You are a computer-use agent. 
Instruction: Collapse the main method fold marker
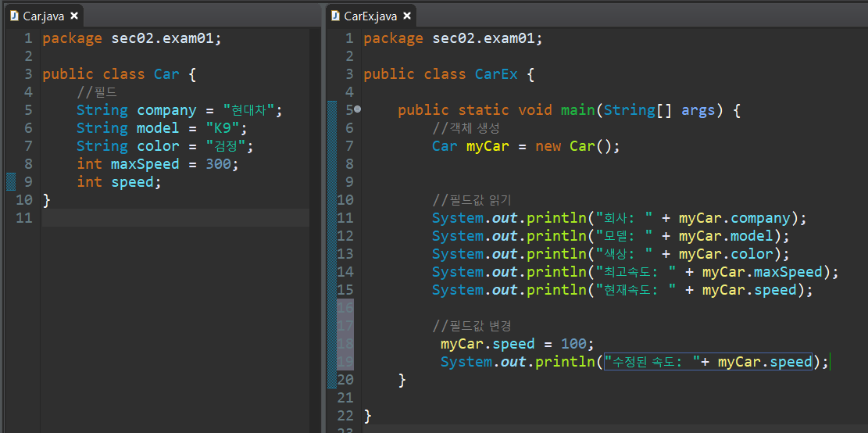(357, 109)
